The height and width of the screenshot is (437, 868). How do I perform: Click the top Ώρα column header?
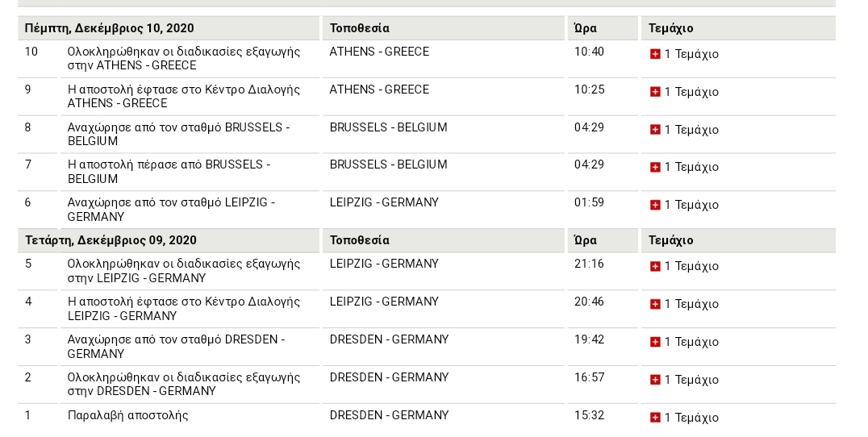585,28
